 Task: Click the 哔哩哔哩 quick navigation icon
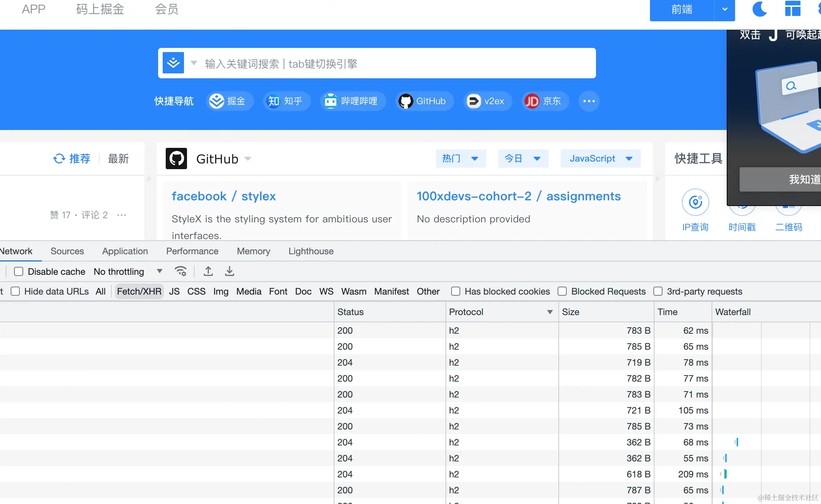pos(330,101)
